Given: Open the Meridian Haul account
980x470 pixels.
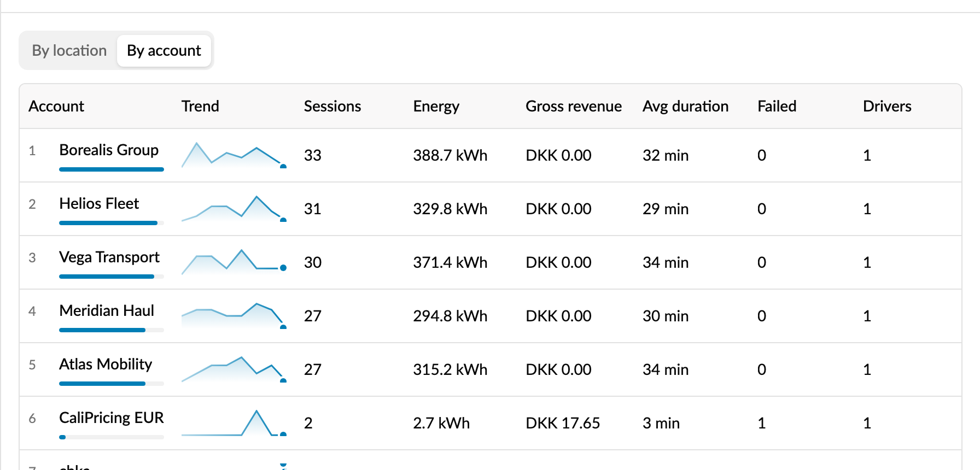Looking at the screenshot, I should [x=107, y=310].
